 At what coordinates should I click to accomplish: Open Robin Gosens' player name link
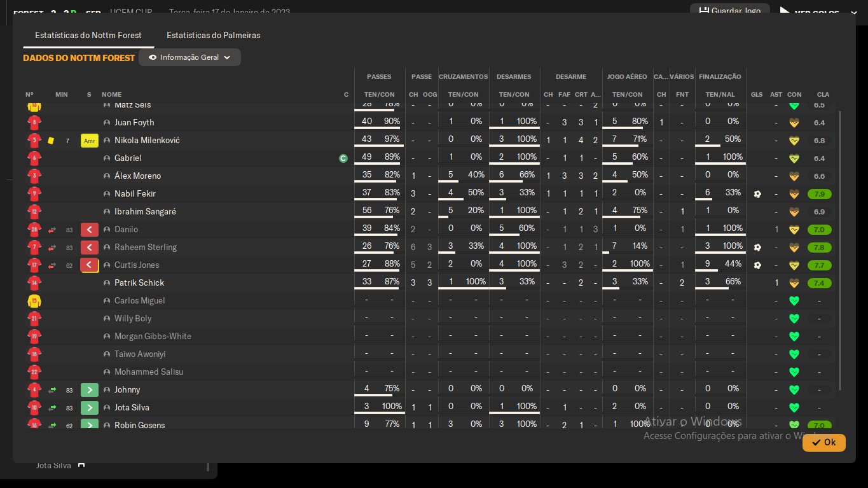pyautogui.click(x=140, y=426)
